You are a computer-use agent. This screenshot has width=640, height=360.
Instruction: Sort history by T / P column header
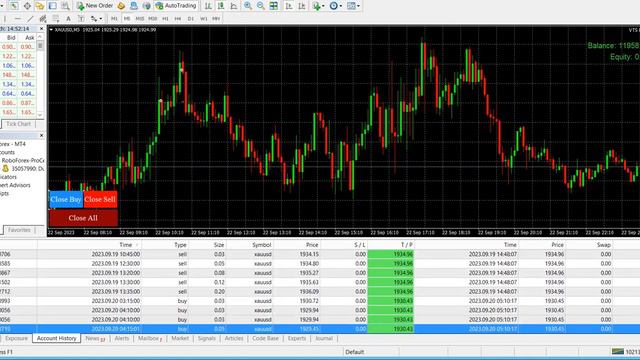[407, 245]
